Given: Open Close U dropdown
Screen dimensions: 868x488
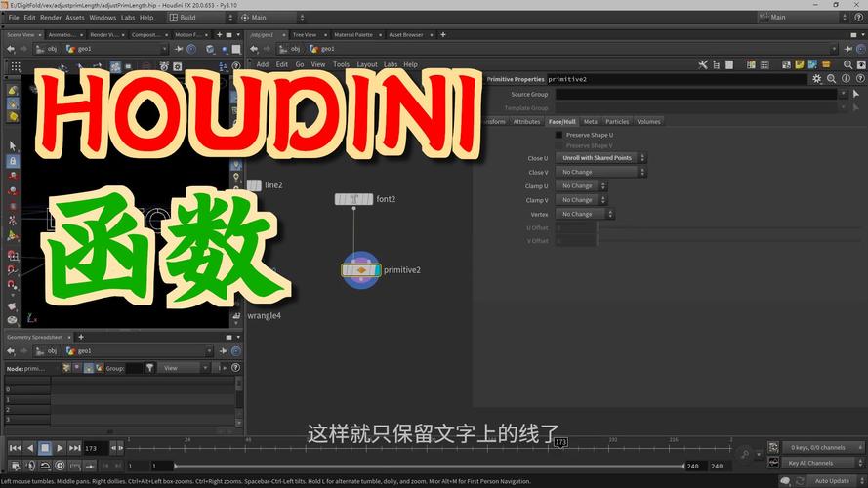Looking at the screenshot, I should [x=601, y=158].
